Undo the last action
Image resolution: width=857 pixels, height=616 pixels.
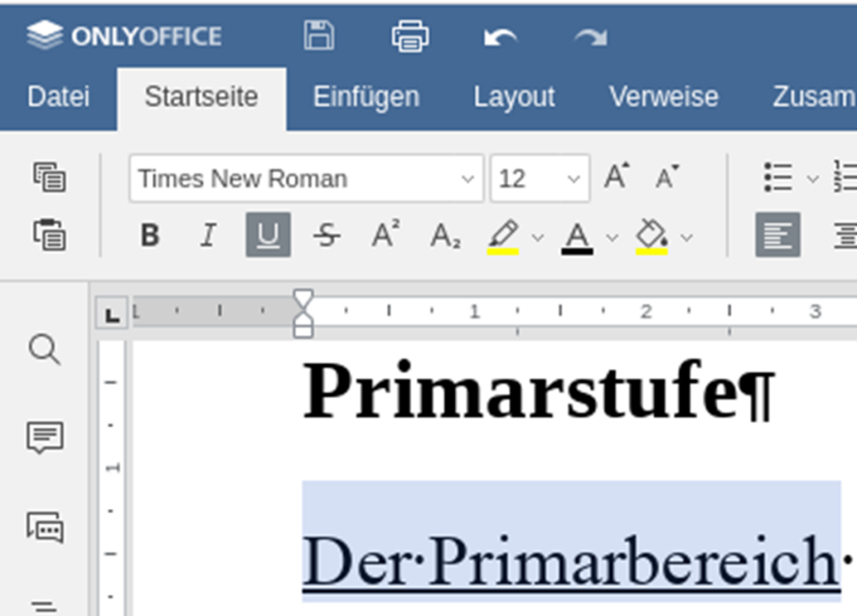pyautogui.click(x=500, y=37)
